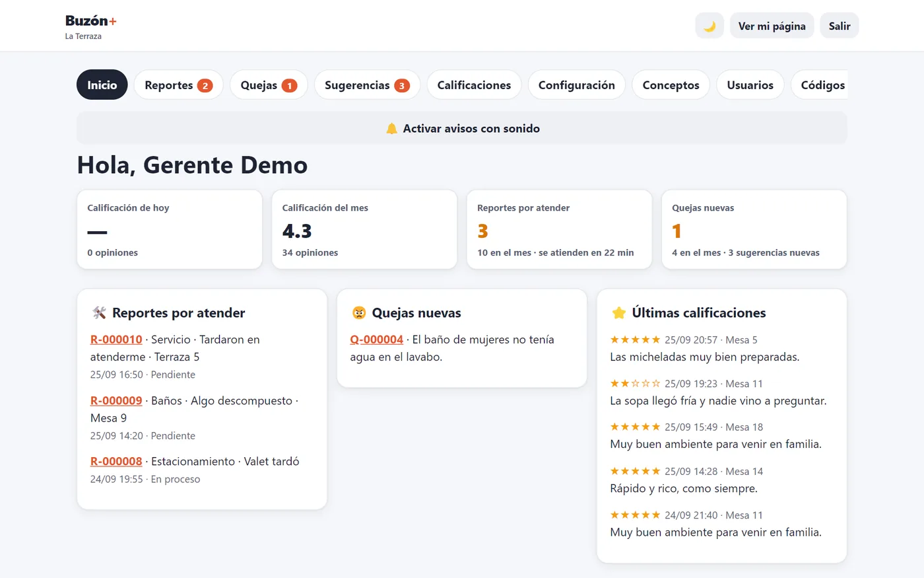Click the '24/09 19:55 · En proceso' status line
The height and width of the screenshot is (578, 924).
coord(145,480)
